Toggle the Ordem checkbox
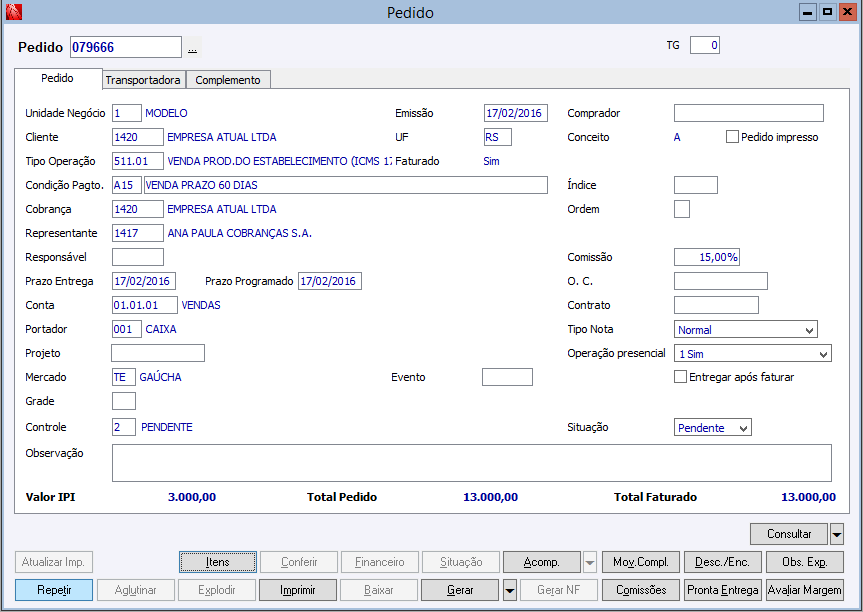 (x=682, y=209)
